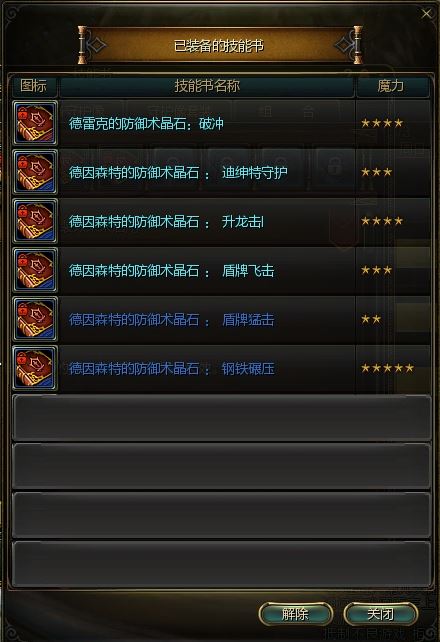
Task: Click skill book icon for 升龙击I
Action: (35, 222)
